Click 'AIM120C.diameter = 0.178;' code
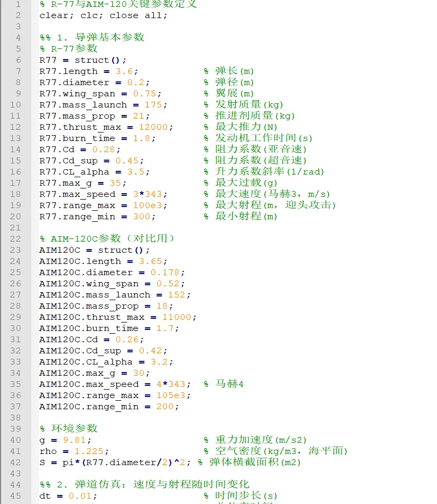This screenshot has height=504, width=437. pos(112,272)
